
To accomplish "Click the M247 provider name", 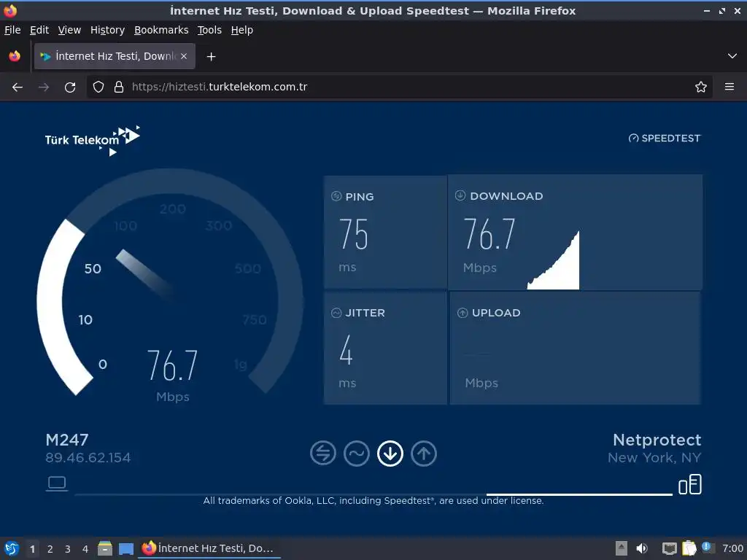I will tap(67, 440).
